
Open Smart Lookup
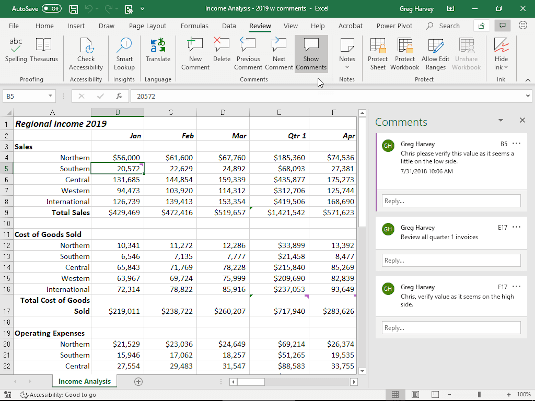tap(124, 54)
